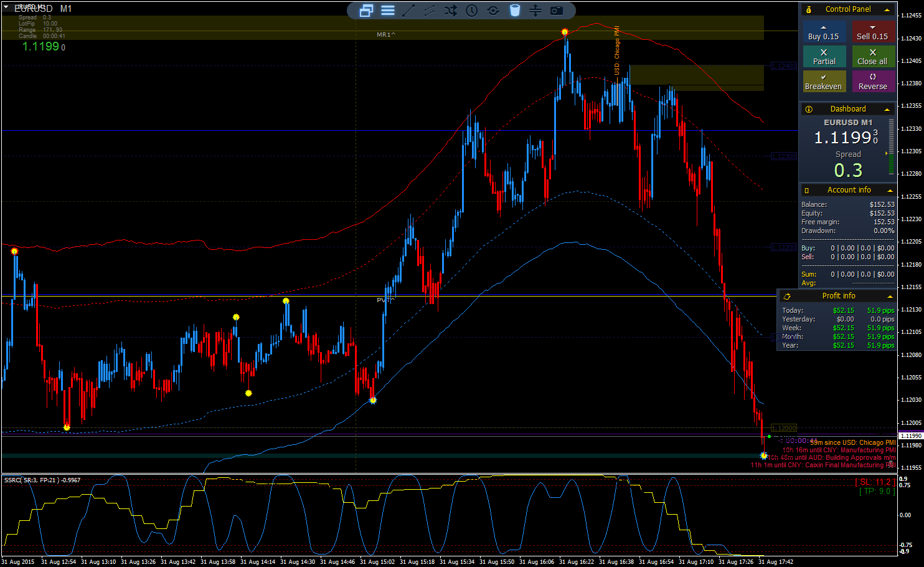Screen dimensions: 924x567
Task: Click the Year profit row
Action: (838, 345)
